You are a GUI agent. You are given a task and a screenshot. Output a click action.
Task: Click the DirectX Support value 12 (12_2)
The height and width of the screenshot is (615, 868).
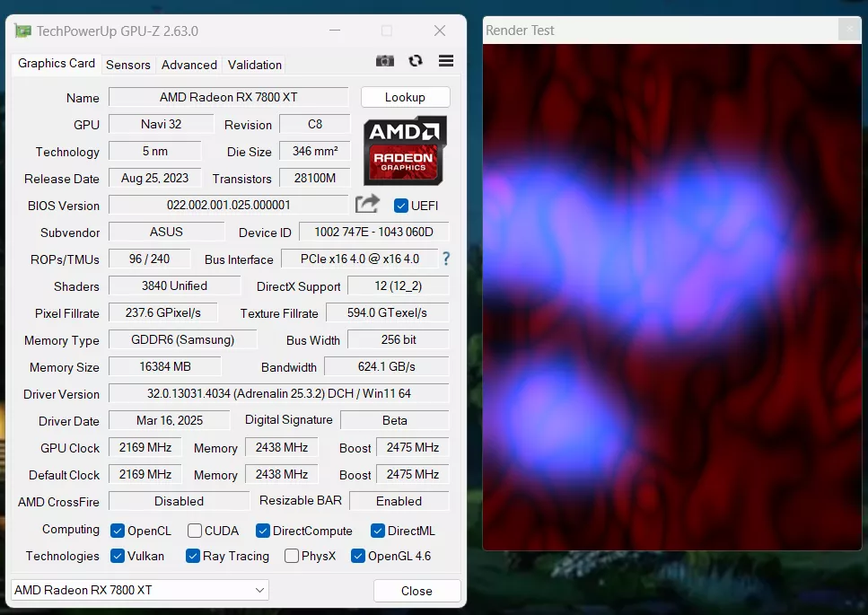398,286
